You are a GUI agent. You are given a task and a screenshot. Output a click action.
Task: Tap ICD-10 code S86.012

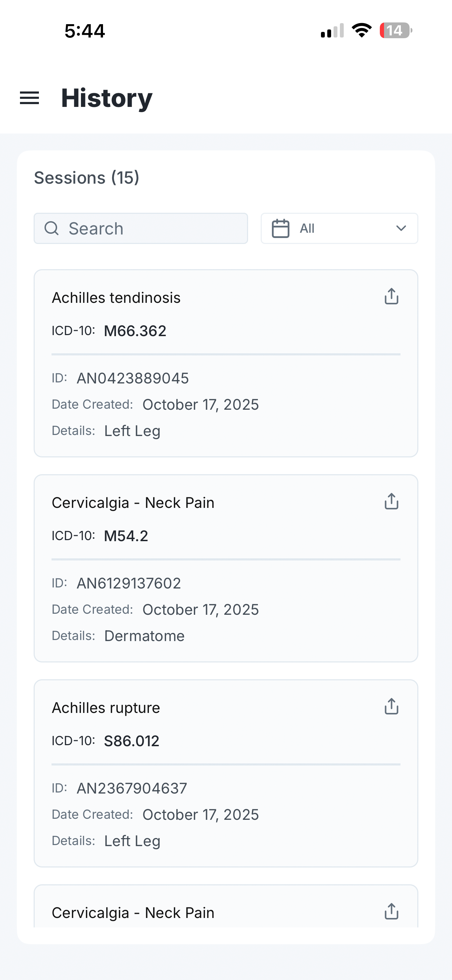[x=131, y=741]
